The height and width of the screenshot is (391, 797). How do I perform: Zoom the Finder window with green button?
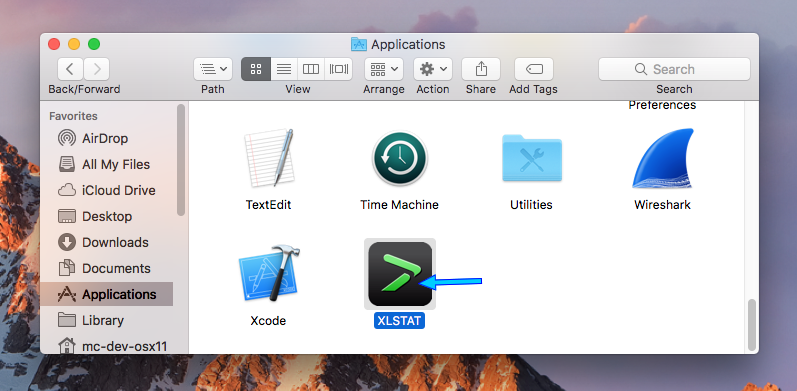(x=94, y=44)
